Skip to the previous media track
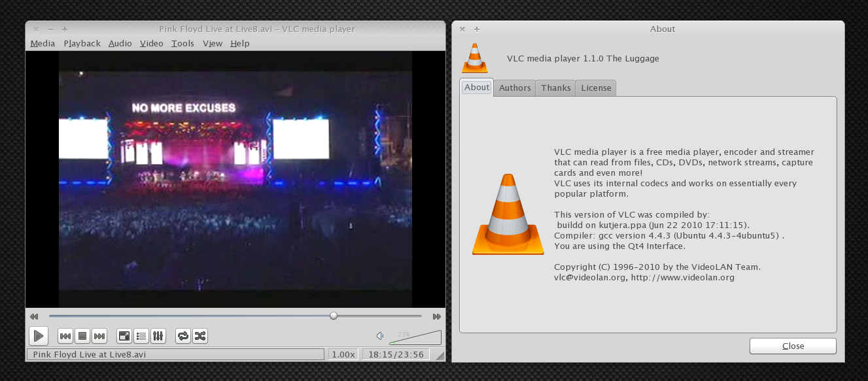Viewport: 868px width, 381px height. [65, 336]
